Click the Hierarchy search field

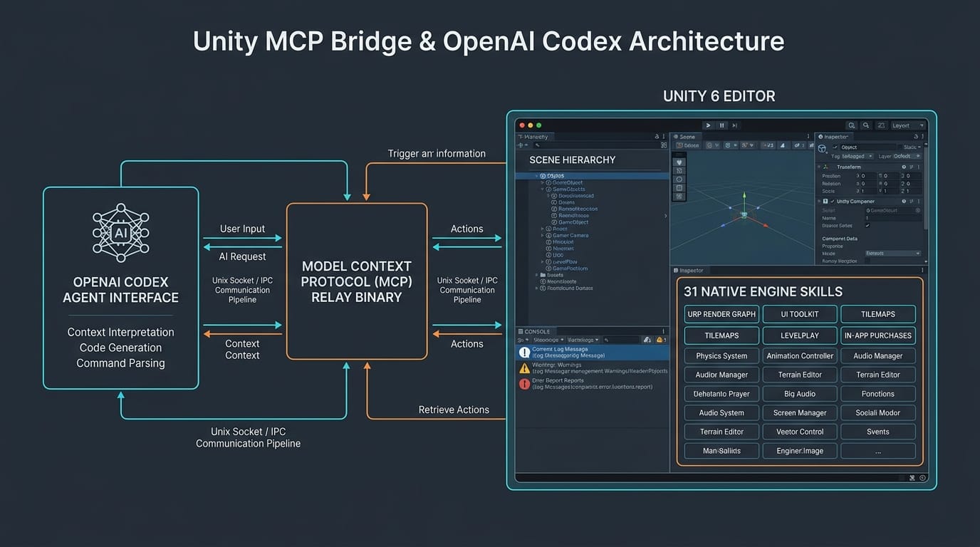coord(596,145)
